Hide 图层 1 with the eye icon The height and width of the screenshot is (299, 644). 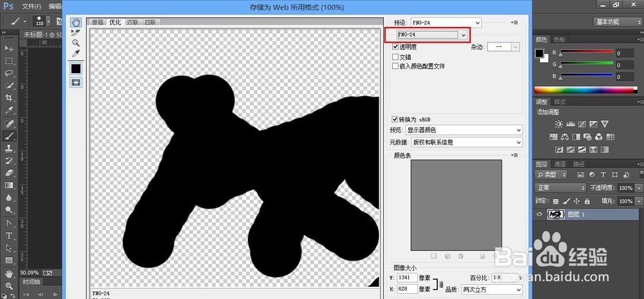click(x=540, y=214)
